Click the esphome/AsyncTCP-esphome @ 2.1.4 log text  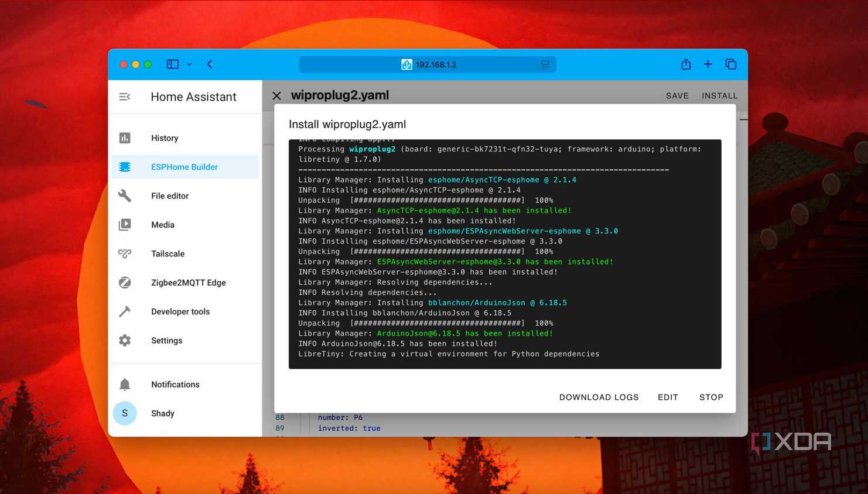[x=502, y=180]
